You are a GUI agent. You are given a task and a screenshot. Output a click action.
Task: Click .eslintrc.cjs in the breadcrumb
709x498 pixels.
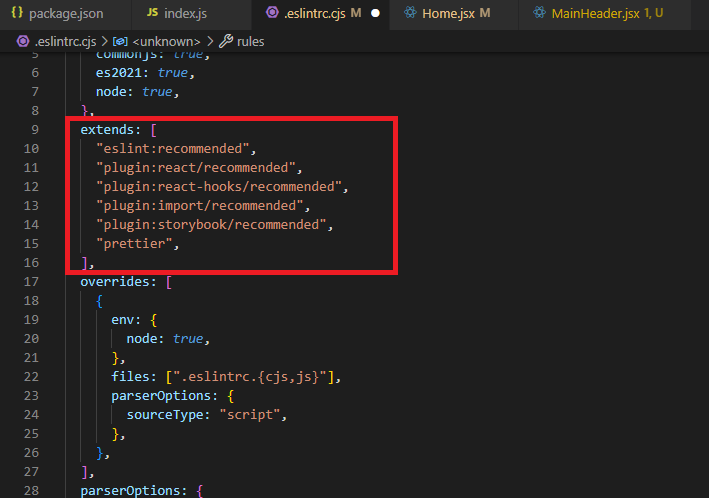[66, 42]
